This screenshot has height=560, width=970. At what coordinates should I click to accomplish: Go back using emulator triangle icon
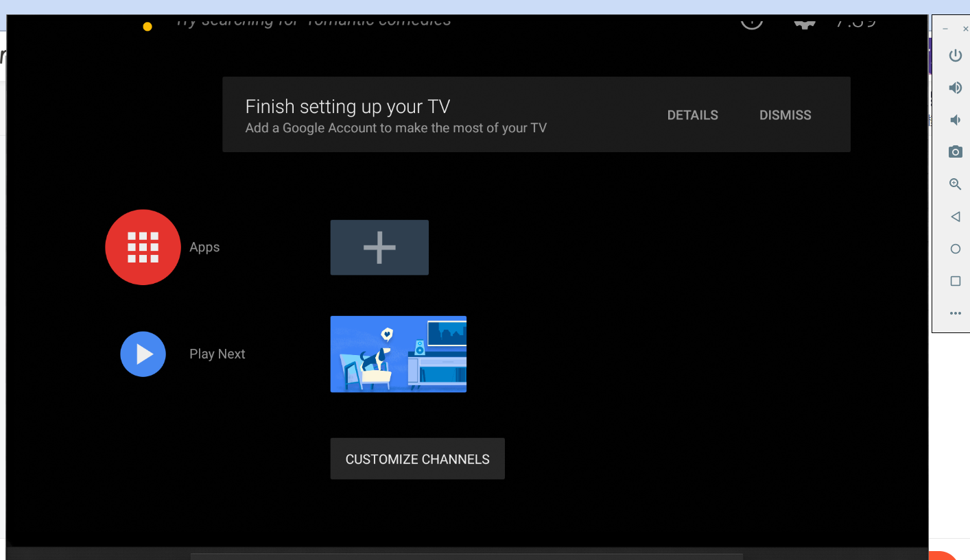955,217
